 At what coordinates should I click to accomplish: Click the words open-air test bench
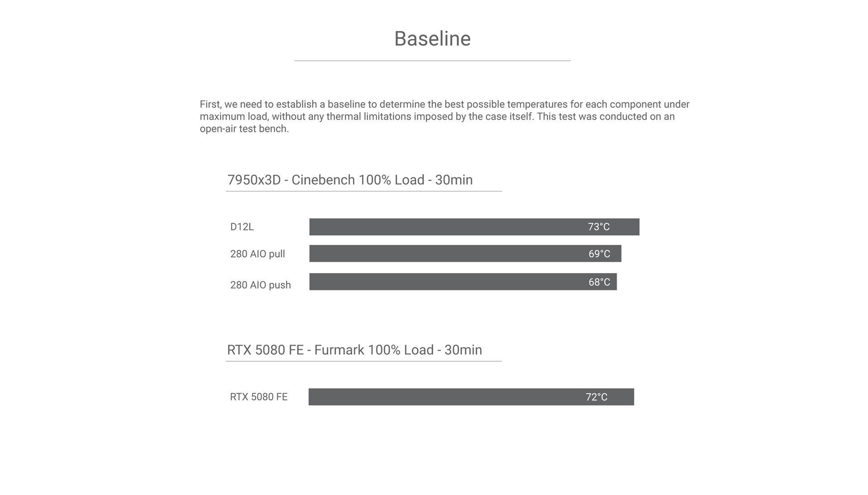click(x=244, y=129)
